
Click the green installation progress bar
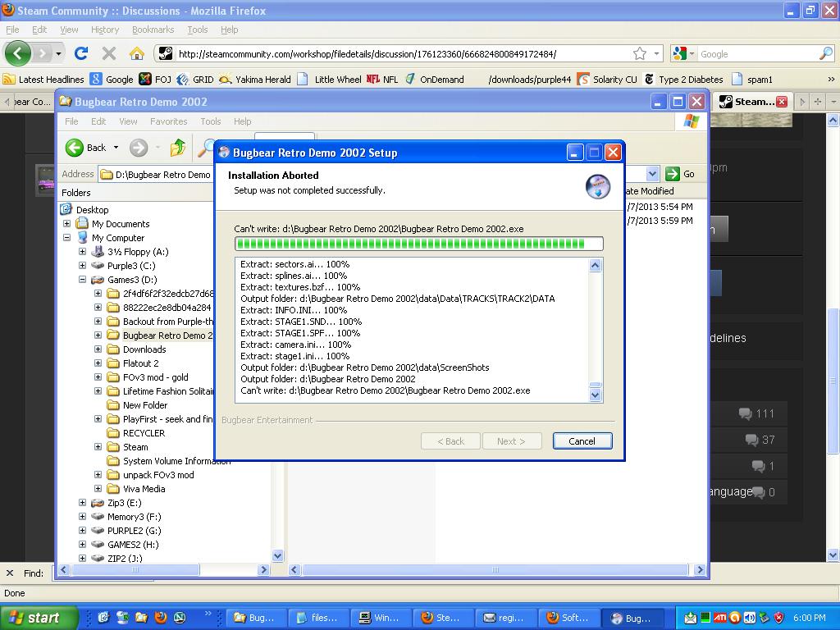tap(419, 244)
